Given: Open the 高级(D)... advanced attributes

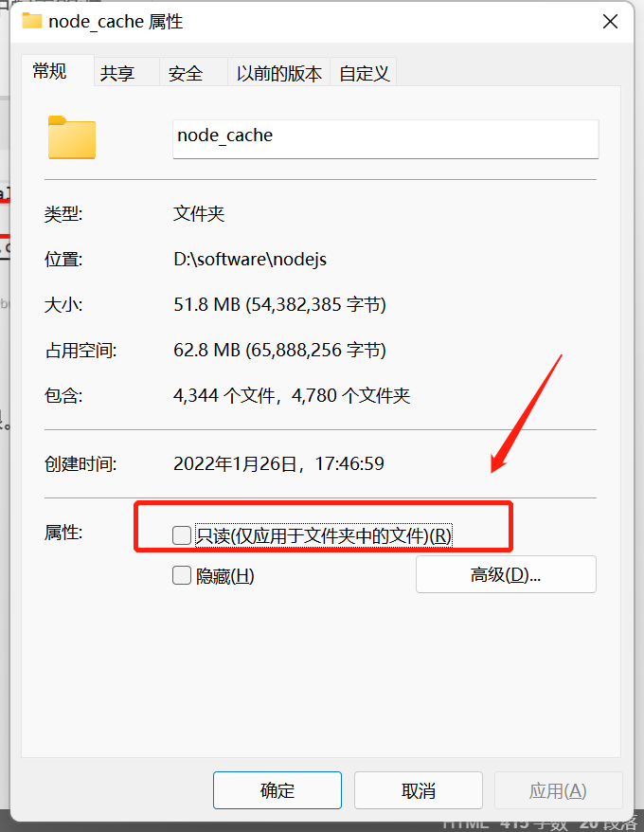Looking at the screenshot, I should pos(506,574).
